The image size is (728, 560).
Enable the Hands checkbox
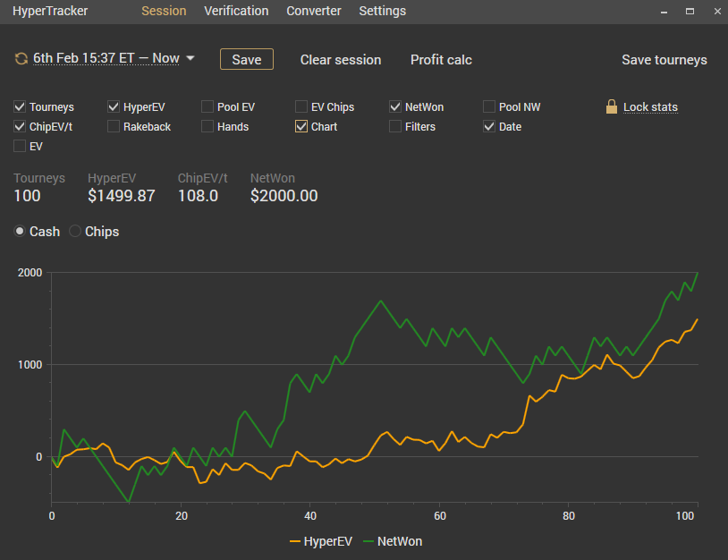click(207, 126)
